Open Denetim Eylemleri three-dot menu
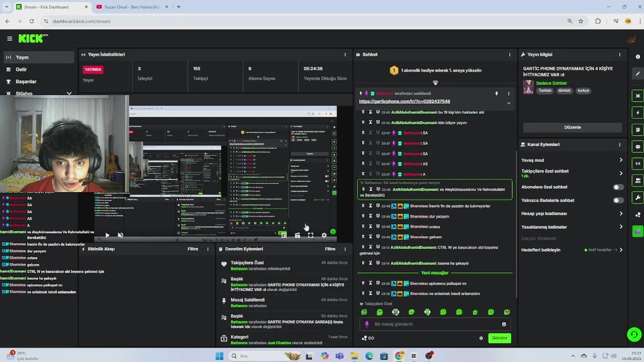 coord(345,249)
